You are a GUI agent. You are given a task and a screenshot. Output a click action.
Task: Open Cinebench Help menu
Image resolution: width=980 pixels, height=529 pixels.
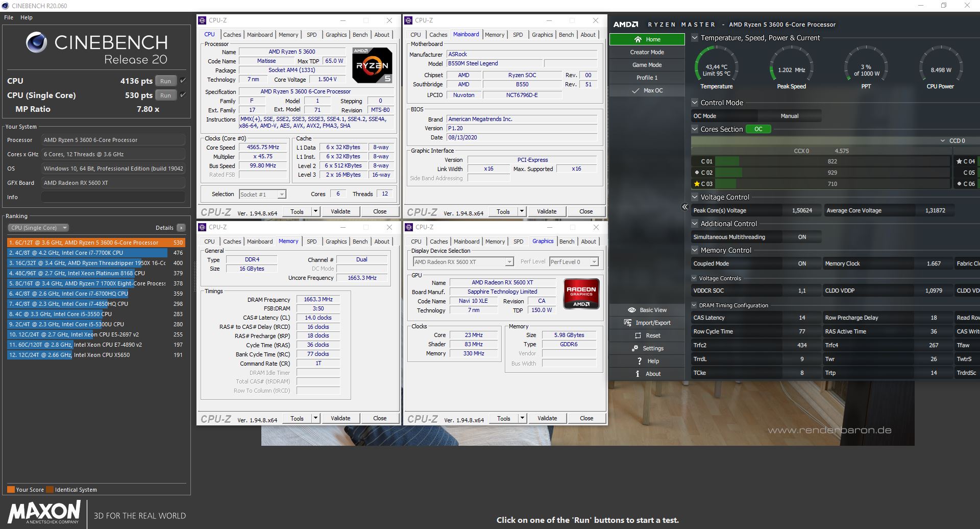[x=27, y=17]
